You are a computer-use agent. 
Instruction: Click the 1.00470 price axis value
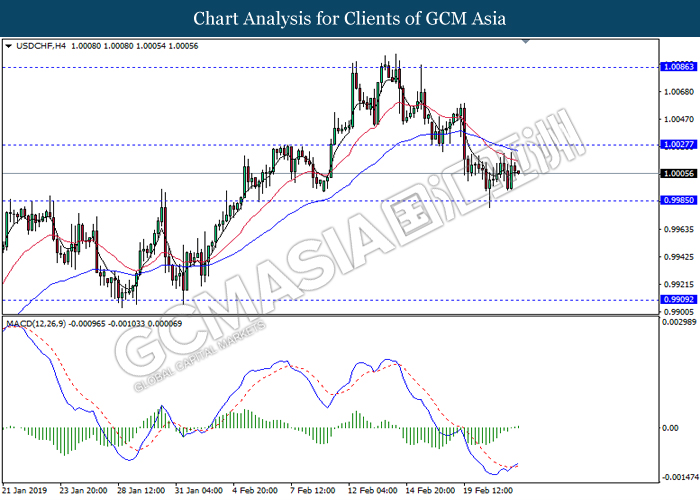[679, 119]
